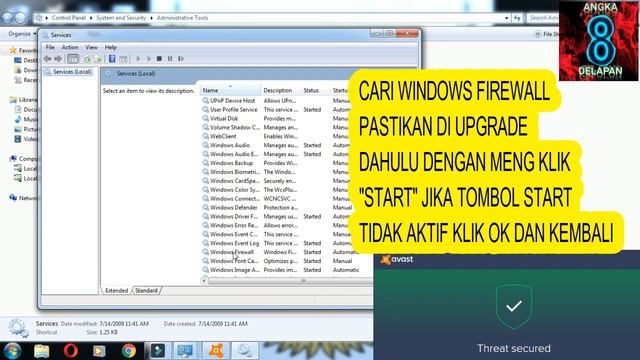
Task: Open the address bar history dropdown arrow
Action: coord(507,18)
